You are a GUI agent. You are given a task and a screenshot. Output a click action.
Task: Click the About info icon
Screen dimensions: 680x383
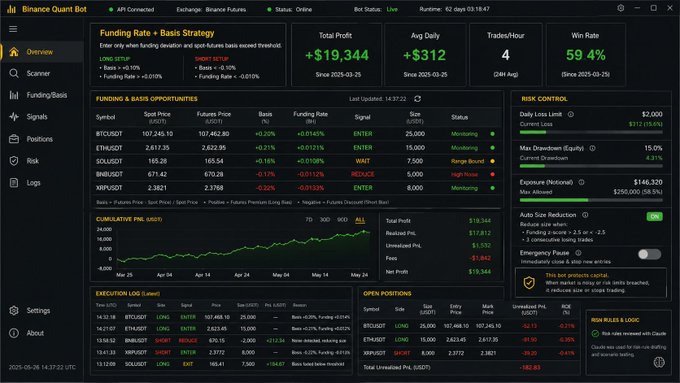pos(14,333)
